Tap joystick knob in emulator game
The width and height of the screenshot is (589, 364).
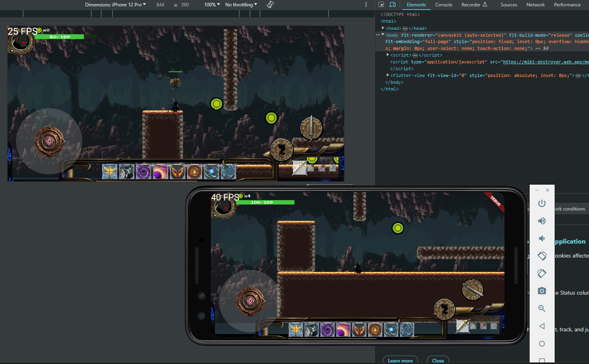(250, 301)
